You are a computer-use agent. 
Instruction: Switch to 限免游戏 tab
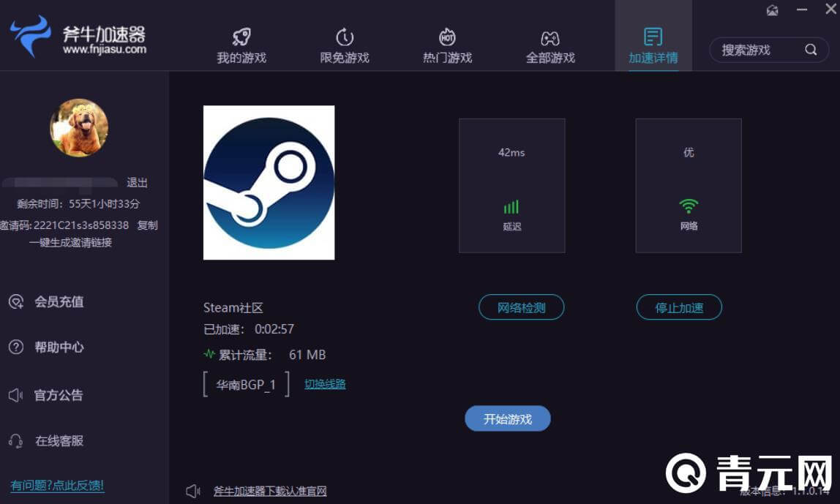pyautogui.click(x=345, y=46)
